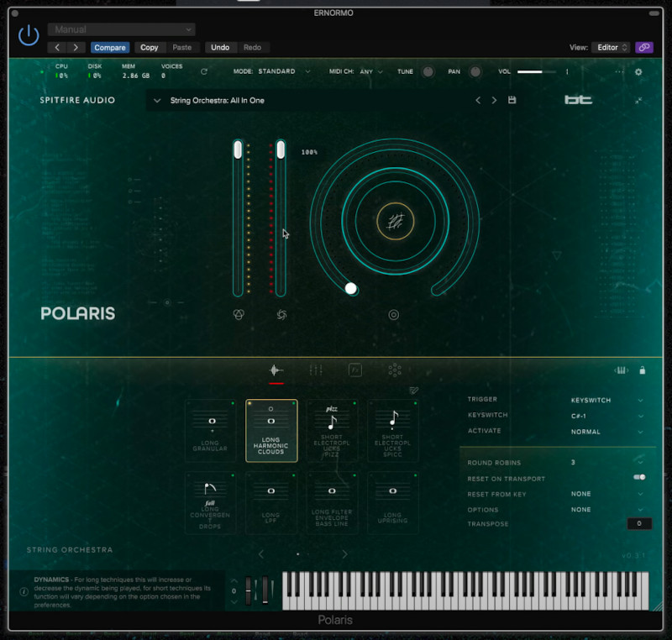Open the Activate Normal dropdown
The image size is (672, 640).
606,432
